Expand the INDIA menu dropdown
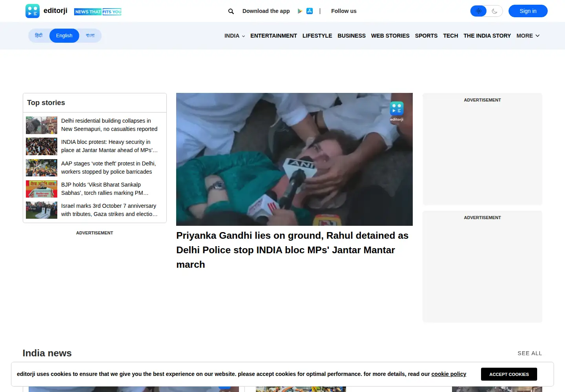This screenshot has height=392, width=565. [235, 36]
